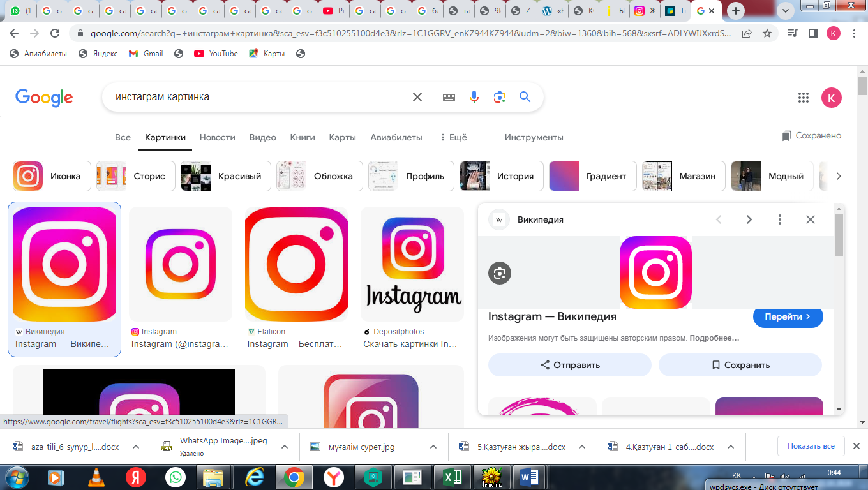This screenshot has width=868, height=490.
Task: Open the browser side panel
Action: (x=812, y=33)
